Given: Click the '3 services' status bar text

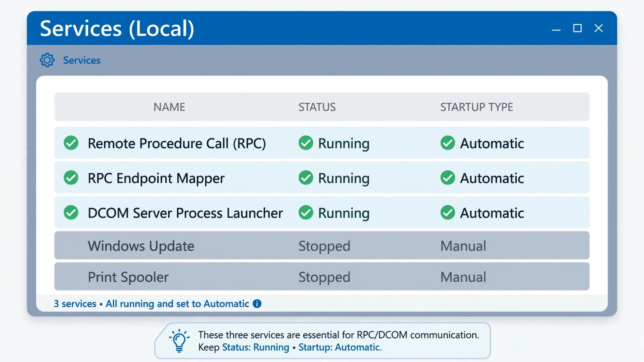Looking at the screenshot, I should click(x=75, y=304).
